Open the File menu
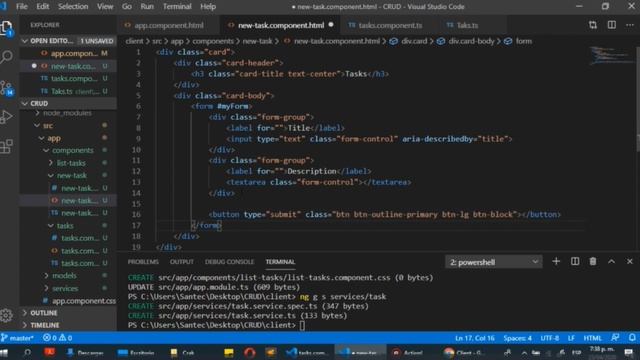The image size is (640, 360). click(22, 7)
